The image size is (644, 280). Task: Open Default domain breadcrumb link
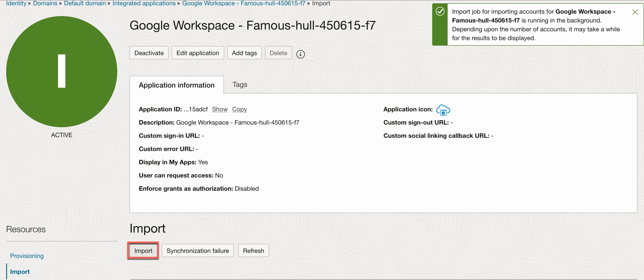(85, 3)
